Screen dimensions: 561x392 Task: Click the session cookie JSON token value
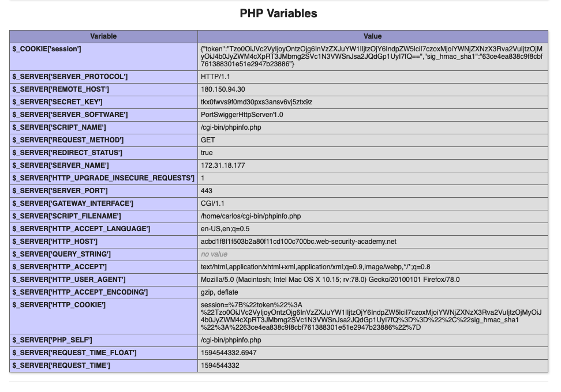[372, 56]
